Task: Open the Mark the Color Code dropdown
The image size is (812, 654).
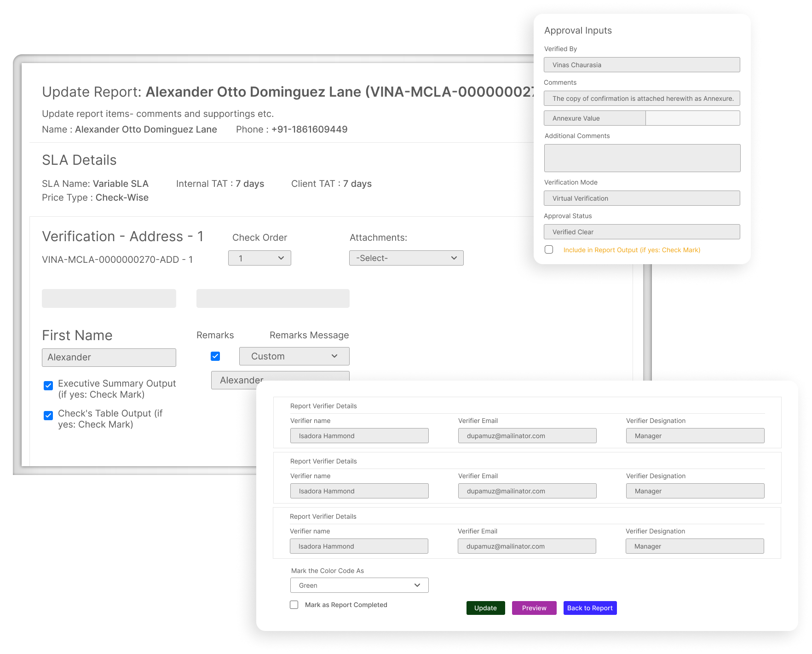Action: coord(359,585)
